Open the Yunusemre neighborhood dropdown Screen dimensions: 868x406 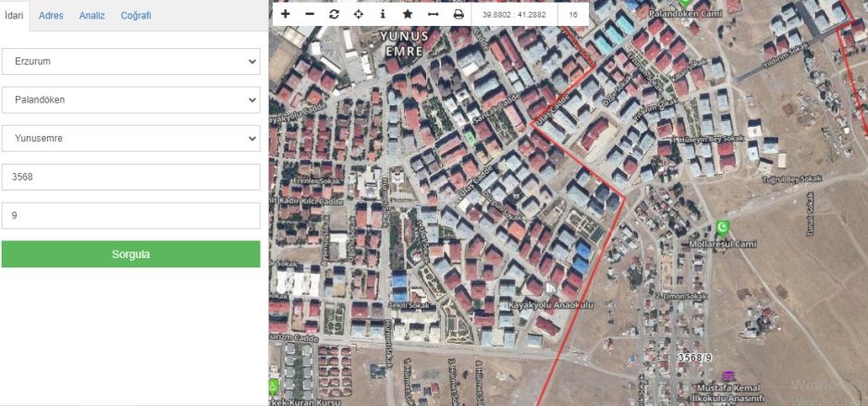[x=130, y=139]
